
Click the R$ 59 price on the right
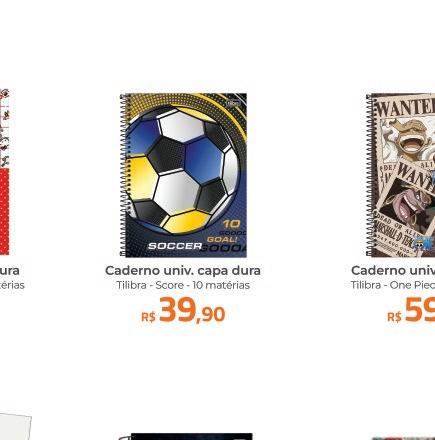pyautogui.click(x=411, y=311)
